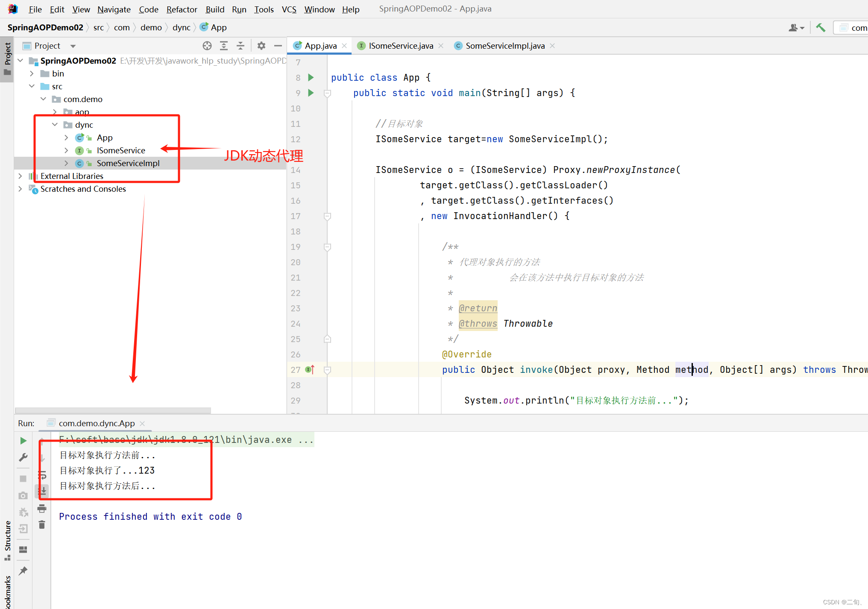Expand the External Libraries node
The height and width of the screenshot is (609, 868).
(20, 176)
